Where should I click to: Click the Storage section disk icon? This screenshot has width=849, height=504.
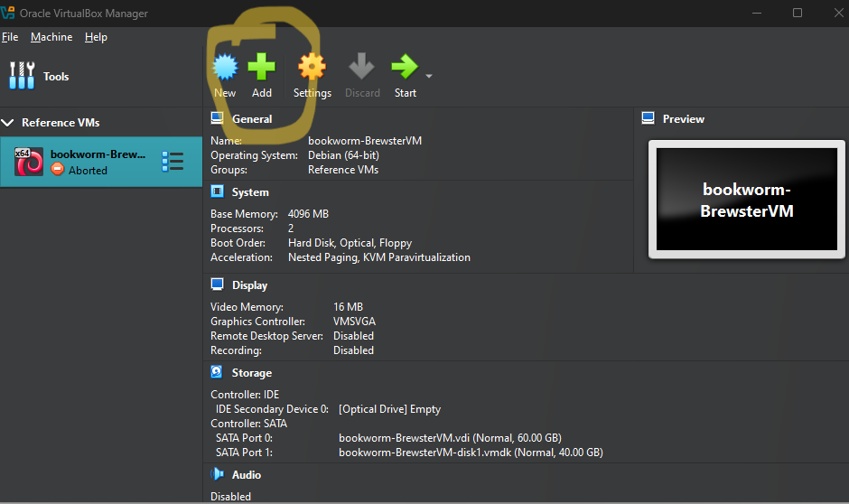(x=217, y=372)
